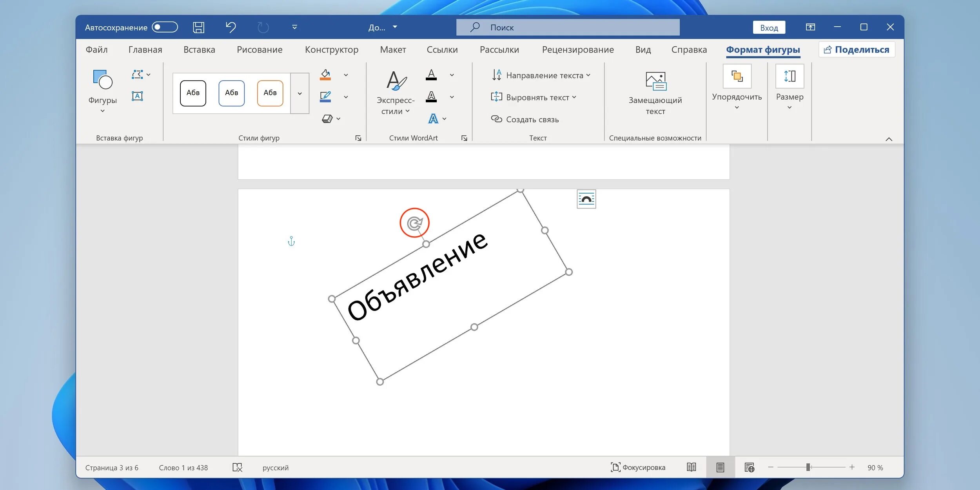
Task: Collapse the ribbon with the chevron
Action: click(889, 139)
